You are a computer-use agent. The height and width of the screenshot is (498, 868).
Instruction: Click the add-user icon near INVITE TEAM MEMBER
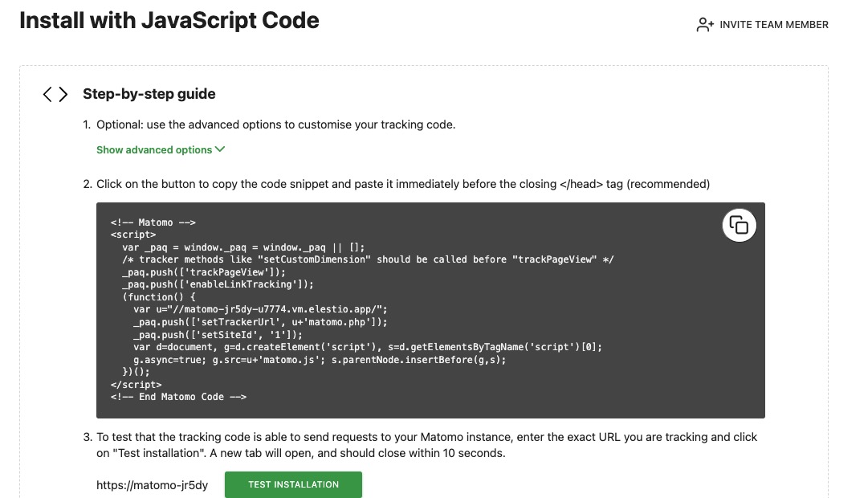click(703, 24)
